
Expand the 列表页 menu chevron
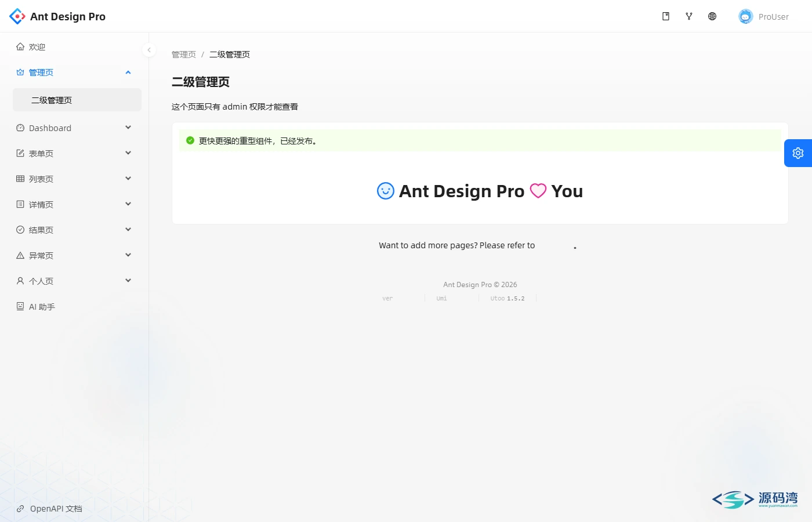tap(128, 179)
